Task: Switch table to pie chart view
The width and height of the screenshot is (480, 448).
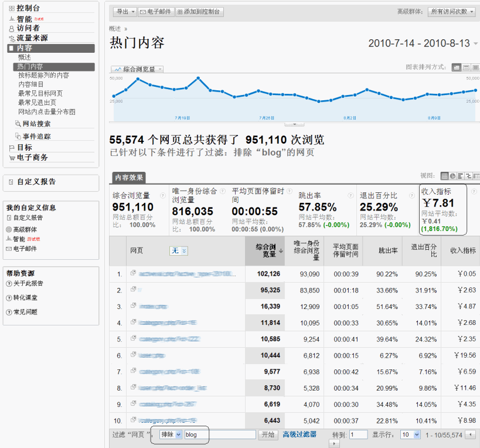Action: 452,176
